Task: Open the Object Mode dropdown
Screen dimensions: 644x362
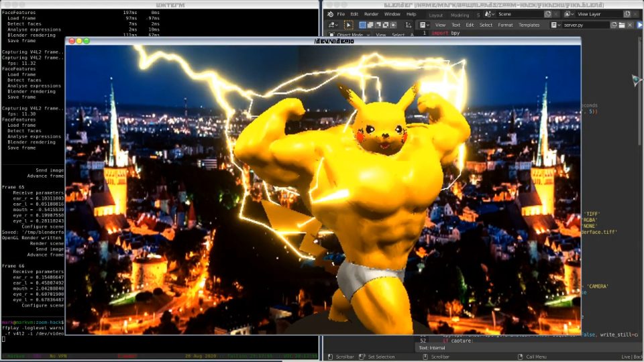Action: click(x=350, y=35)
